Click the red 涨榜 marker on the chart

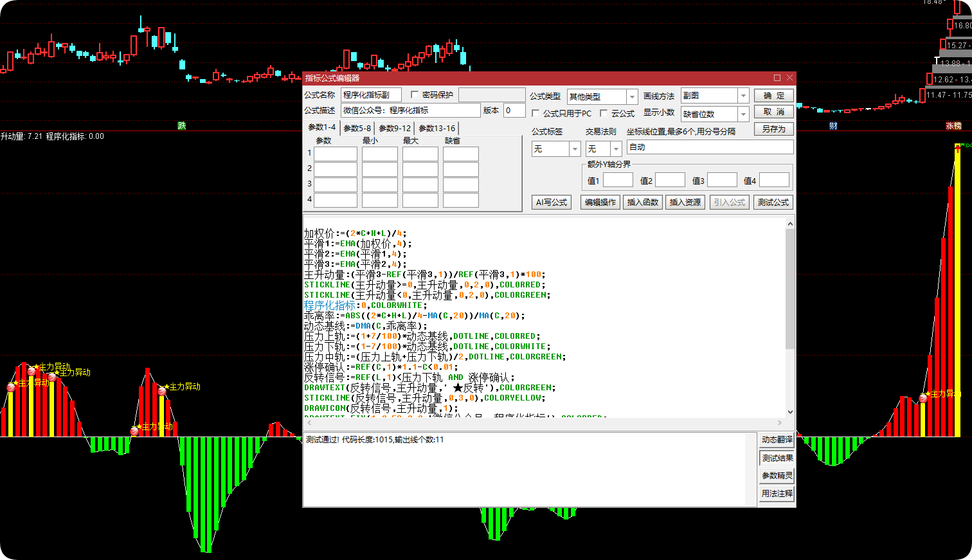coord(954,126)
